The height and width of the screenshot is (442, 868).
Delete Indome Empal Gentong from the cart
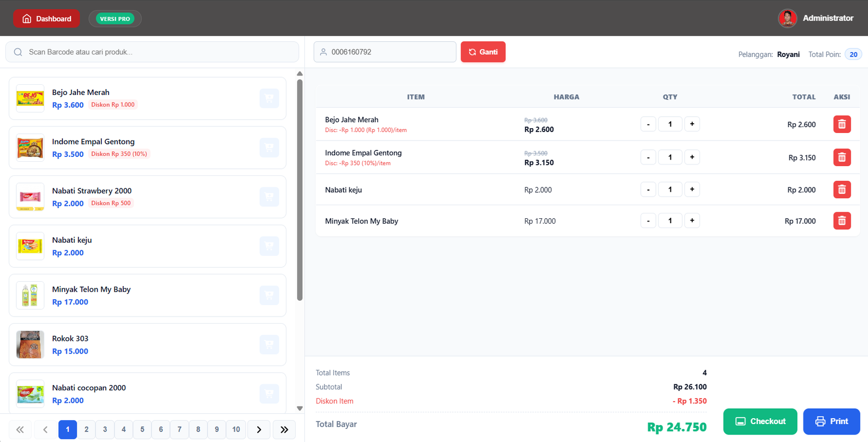pyautogui.click(x=842, y=157)
